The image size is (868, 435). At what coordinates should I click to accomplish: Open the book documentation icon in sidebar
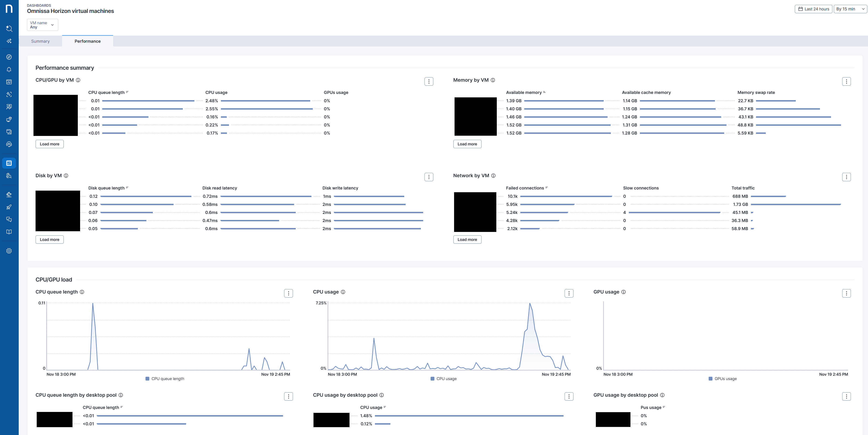(x=9, y=232)
